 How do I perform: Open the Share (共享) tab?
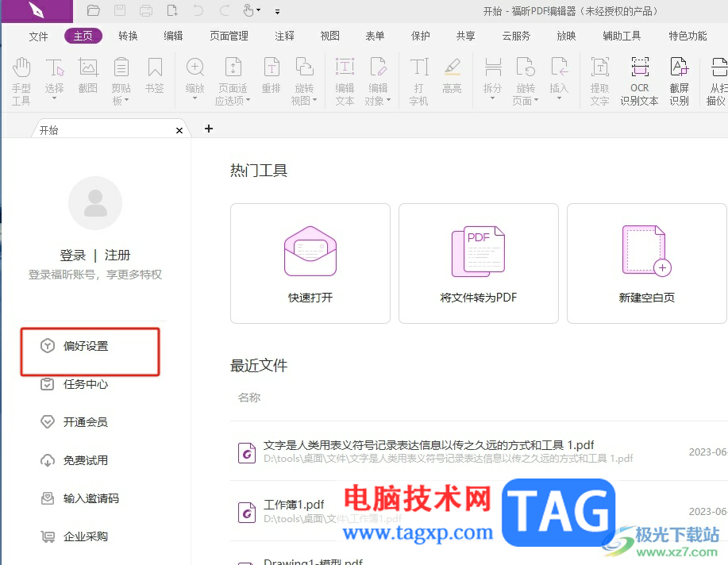[x=466, y=37]
